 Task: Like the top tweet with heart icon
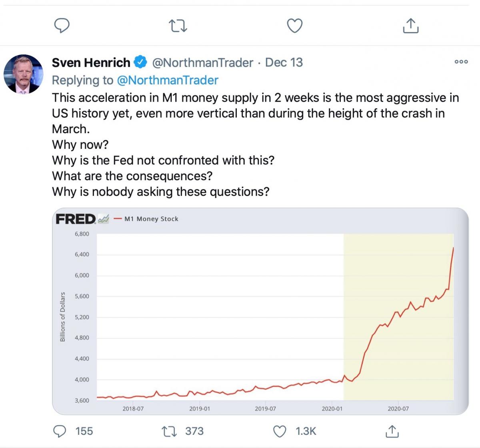click(295, 26)
